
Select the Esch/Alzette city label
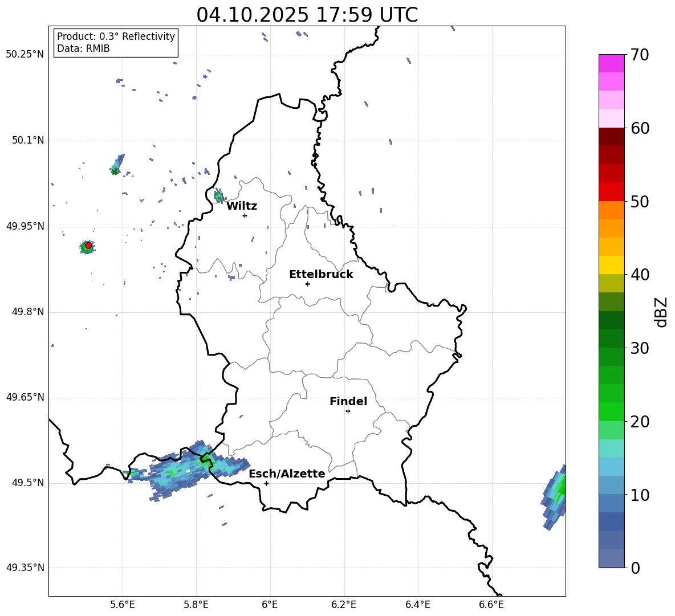pyautogui.click(x=287, y=474)
